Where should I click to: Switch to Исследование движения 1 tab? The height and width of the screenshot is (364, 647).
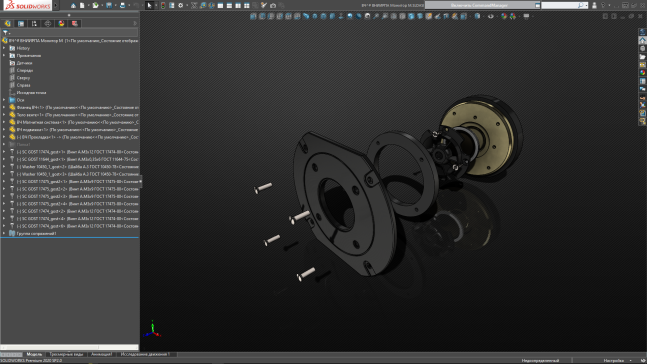pos(145,354)
